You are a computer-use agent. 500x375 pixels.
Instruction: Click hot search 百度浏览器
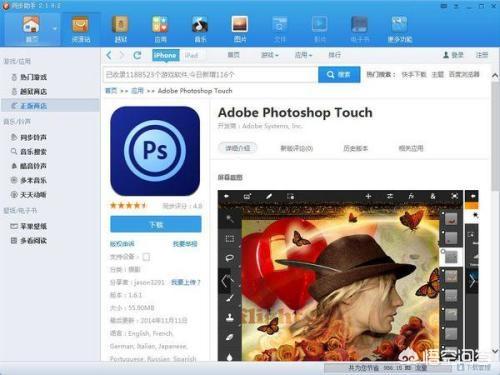pos(464,74)
